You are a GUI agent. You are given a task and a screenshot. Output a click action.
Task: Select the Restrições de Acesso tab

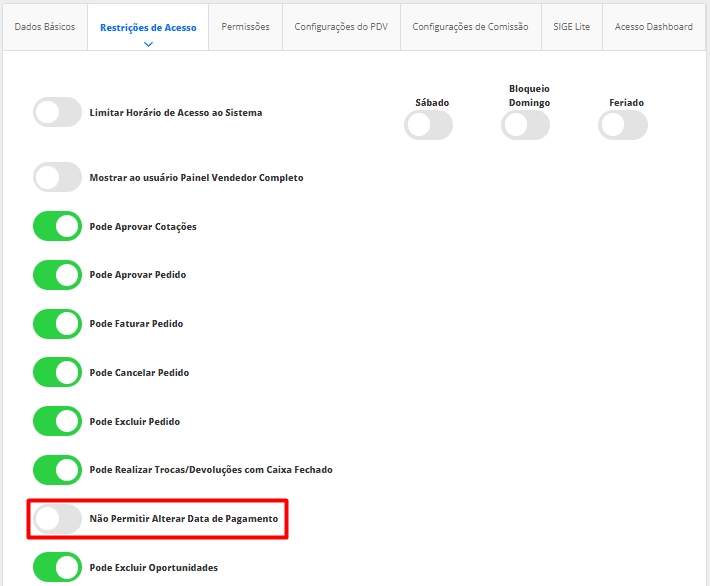click(148, 28)
